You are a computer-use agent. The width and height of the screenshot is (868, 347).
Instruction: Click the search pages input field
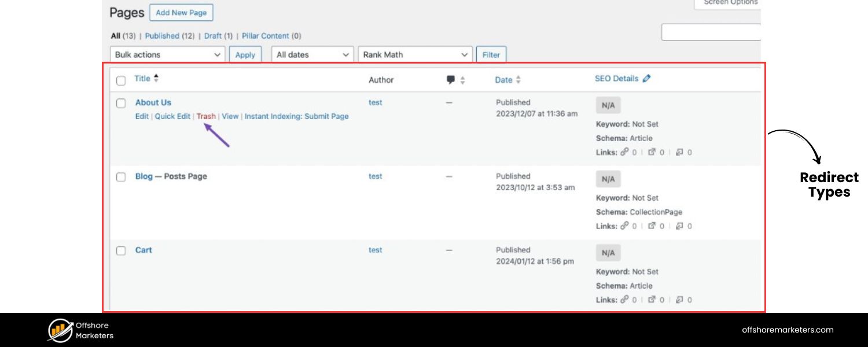(x=711, y=32)
